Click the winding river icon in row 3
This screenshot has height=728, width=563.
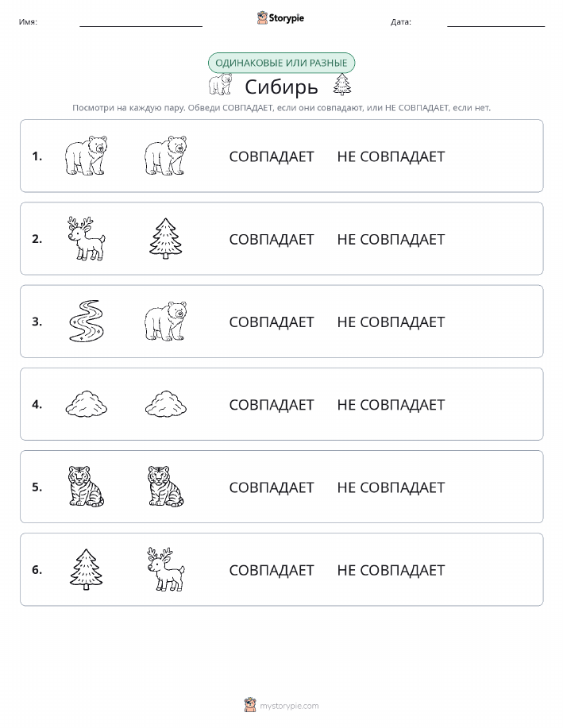[86, 321]
